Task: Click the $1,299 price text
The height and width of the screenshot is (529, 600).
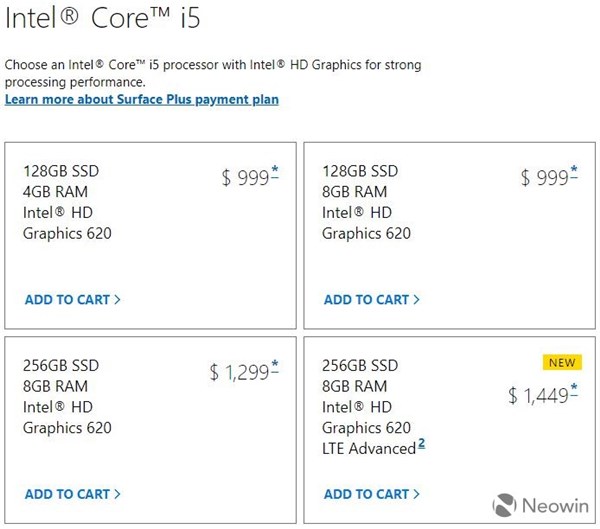Action: click(x=240, y=372)
